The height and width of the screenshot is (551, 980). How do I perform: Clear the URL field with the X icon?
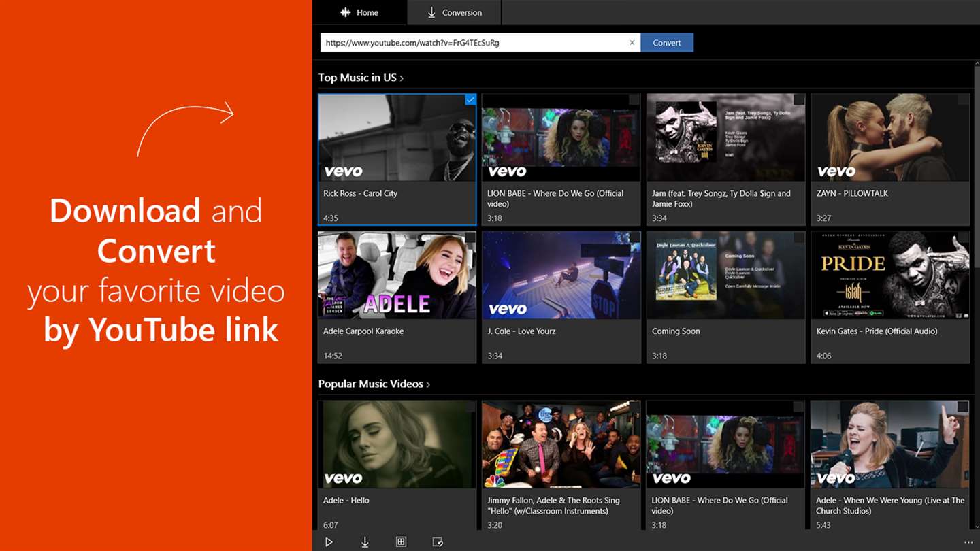(x=632, y=42)
